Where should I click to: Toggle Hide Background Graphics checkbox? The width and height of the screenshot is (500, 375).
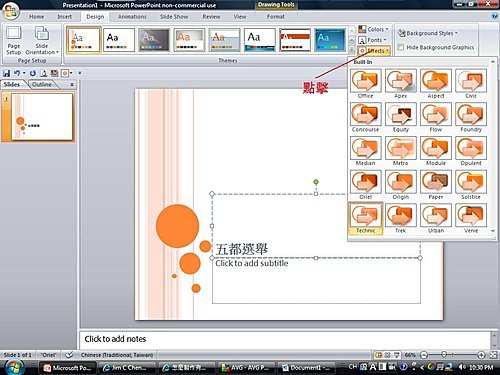401,47
